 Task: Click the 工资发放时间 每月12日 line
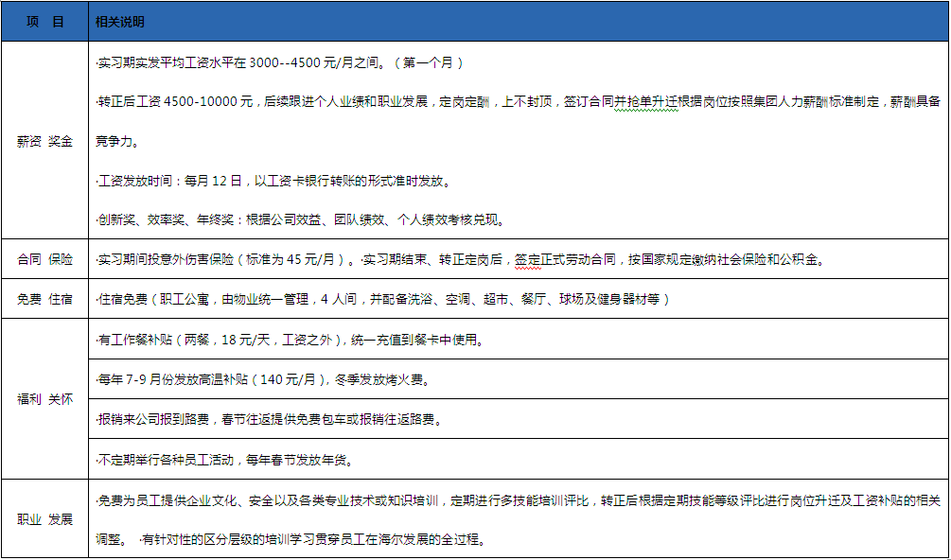[273, 181]
